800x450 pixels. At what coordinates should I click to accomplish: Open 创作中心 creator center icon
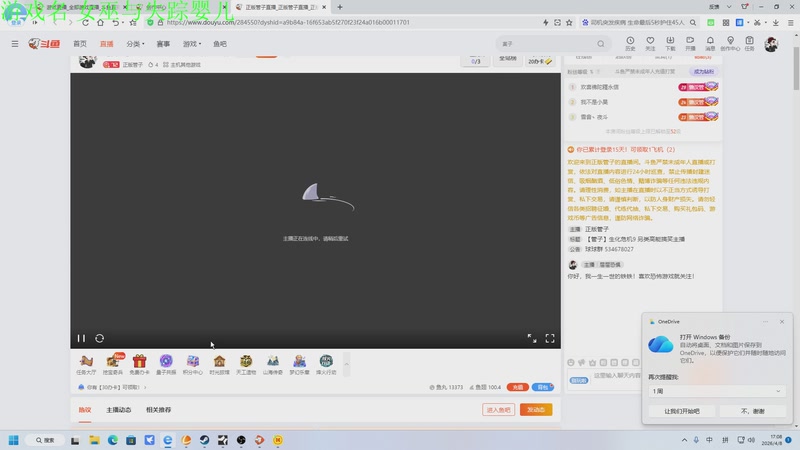(730, 43)
